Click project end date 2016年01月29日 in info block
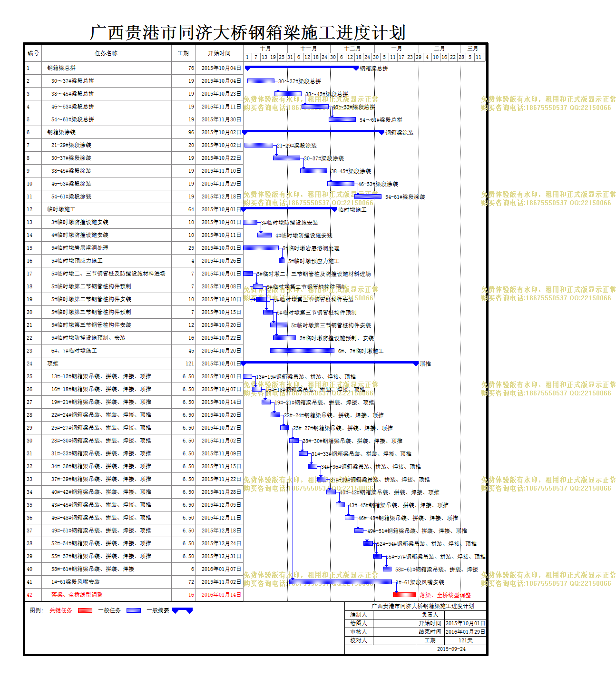Viewport: 616px width, 678px height. [x=465, y=632]
